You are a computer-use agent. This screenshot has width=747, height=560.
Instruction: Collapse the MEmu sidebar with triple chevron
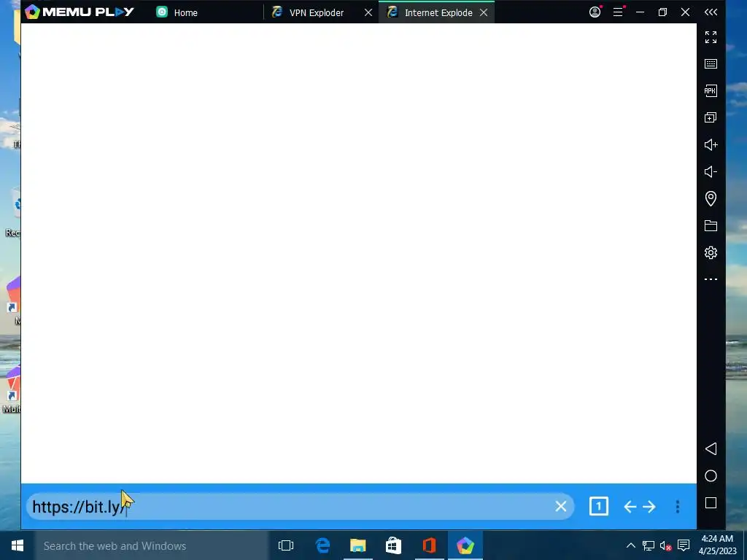point(711,12)
